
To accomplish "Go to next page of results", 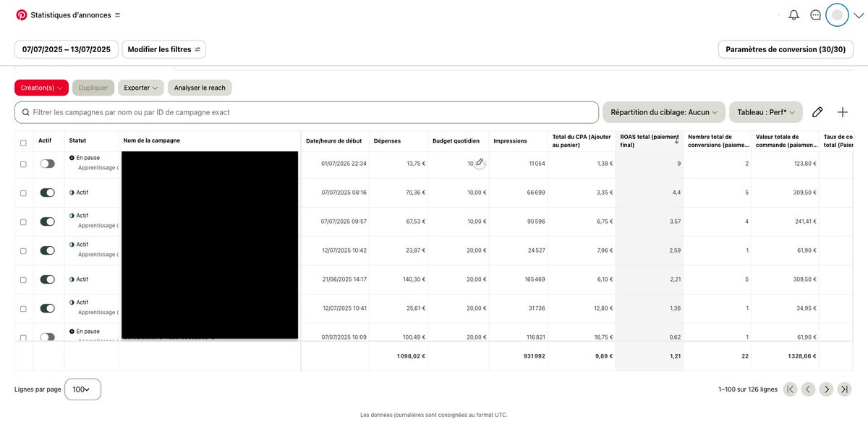I will pos(826,389).
